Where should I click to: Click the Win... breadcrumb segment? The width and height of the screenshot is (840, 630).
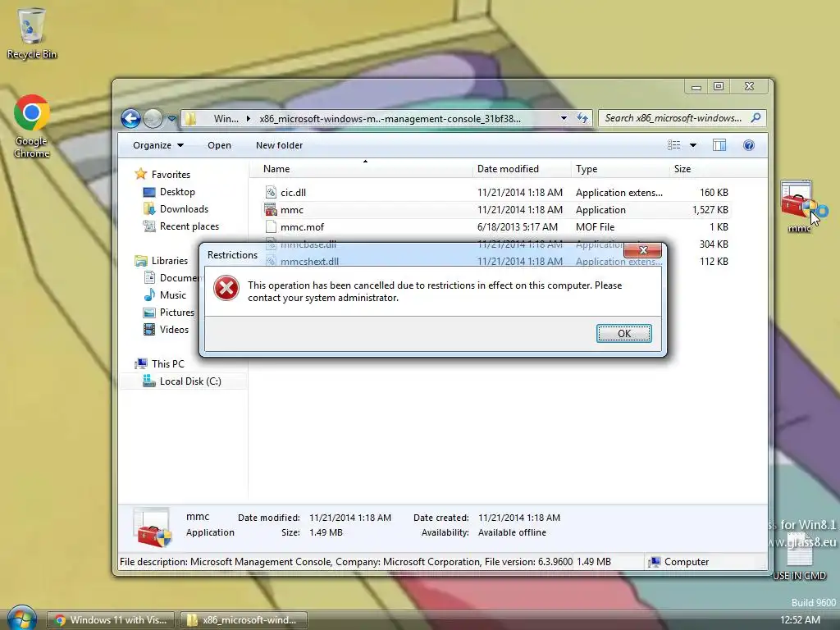click(x=226, y=118)
